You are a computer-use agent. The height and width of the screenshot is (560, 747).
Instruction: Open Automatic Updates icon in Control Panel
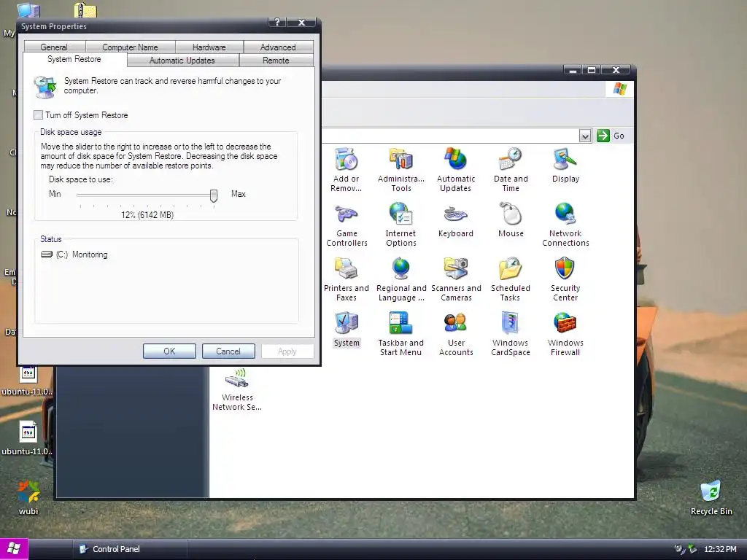(x=456, y=169)
